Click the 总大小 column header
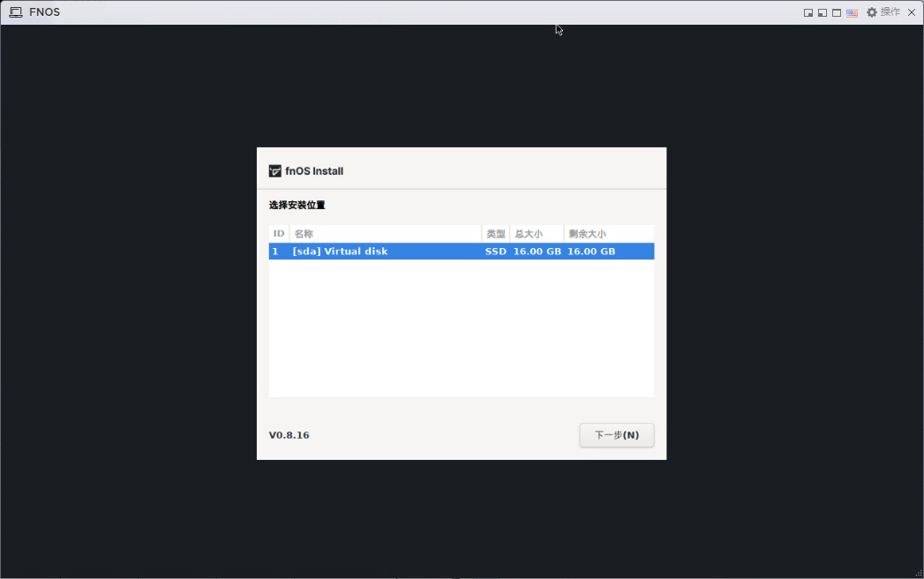 click(529, 234)
